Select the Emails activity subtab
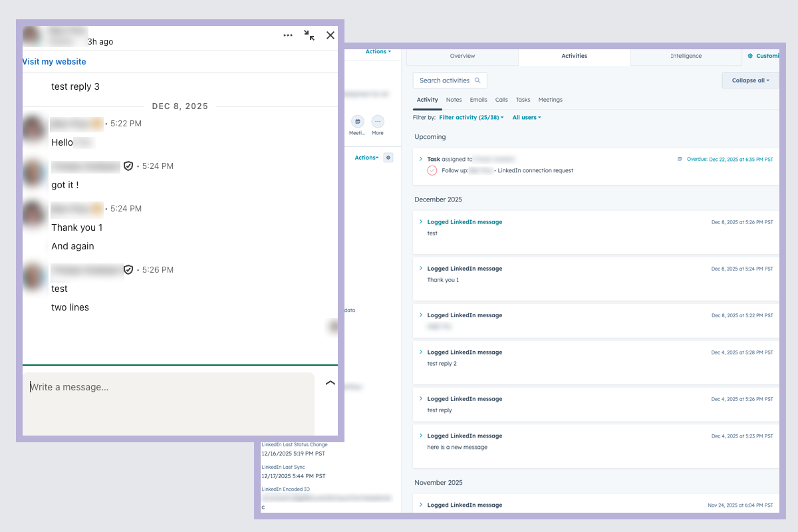 tap(478, 100)
